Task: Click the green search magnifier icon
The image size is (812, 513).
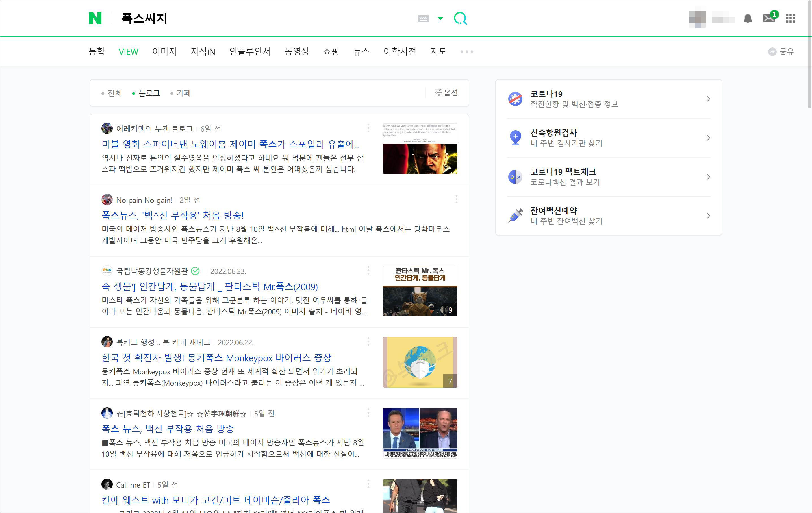Action: coord(460,19)
